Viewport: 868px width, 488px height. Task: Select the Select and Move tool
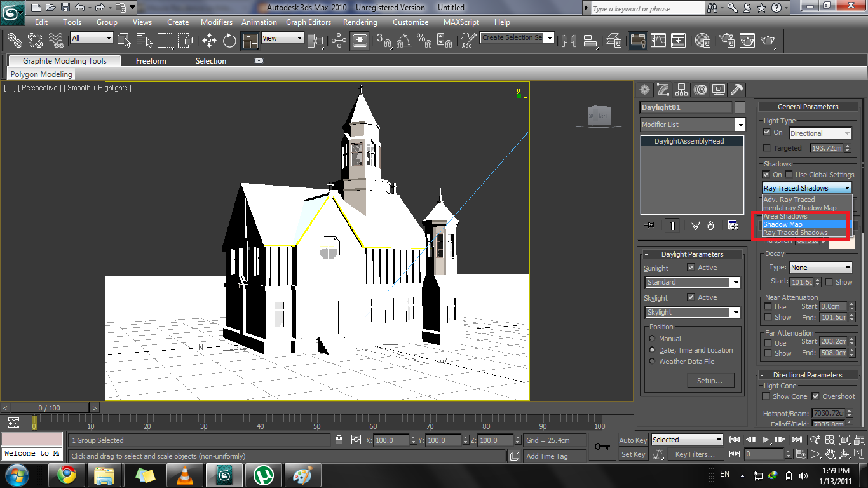click(210, 41)
